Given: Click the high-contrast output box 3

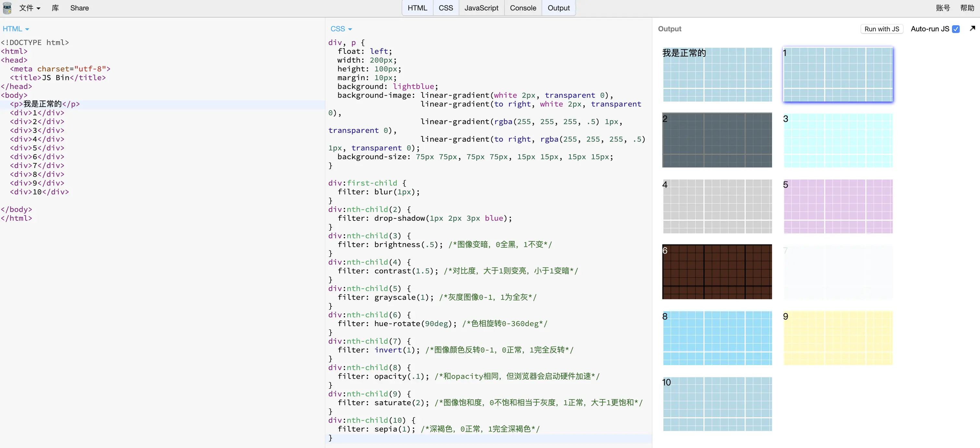Looking at the screenshot, I should coord(838,140).
